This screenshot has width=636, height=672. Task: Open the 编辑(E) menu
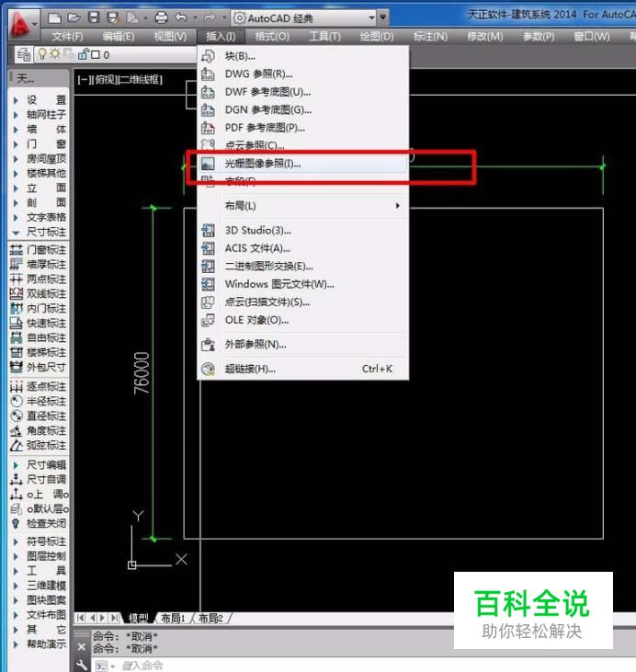coord(119,37)
